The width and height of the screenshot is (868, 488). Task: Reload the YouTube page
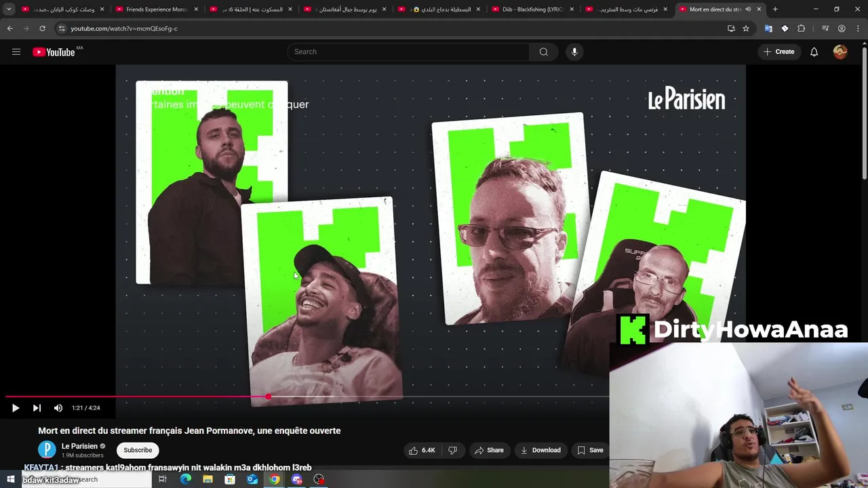[x=42, y=28]
